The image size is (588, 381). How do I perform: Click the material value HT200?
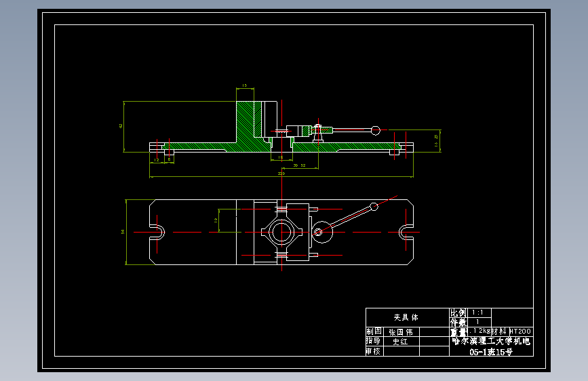pos(520,331)
